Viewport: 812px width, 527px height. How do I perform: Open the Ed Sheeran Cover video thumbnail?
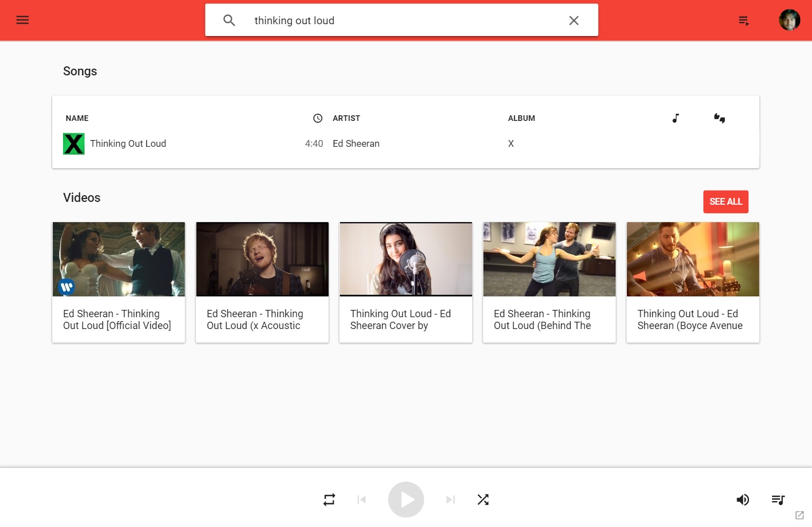click(406, 259)
